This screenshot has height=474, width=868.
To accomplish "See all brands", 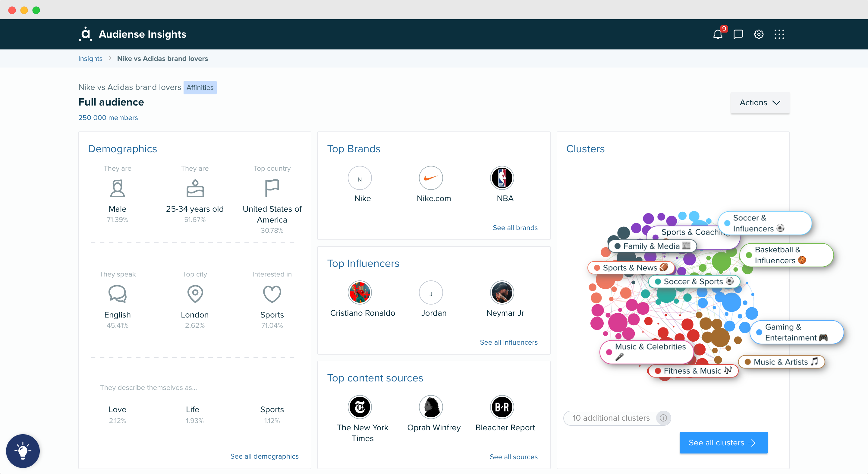I will [515, 228].
